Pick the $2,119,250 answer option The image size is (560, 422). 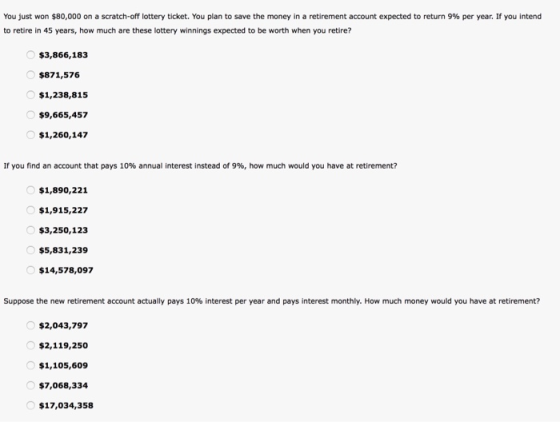pos(31,345)
